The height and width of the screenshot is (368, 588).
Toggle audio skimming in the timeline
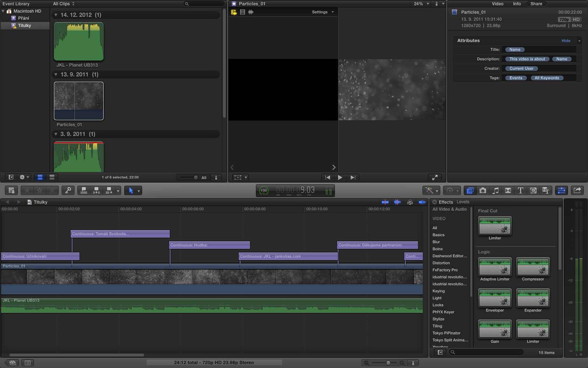coord(398,202)
